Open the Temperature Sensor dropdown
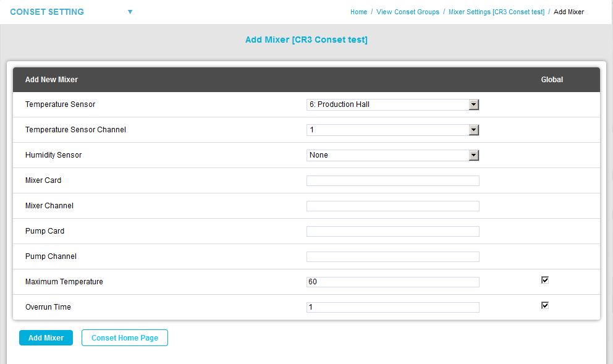 [392, 104]
